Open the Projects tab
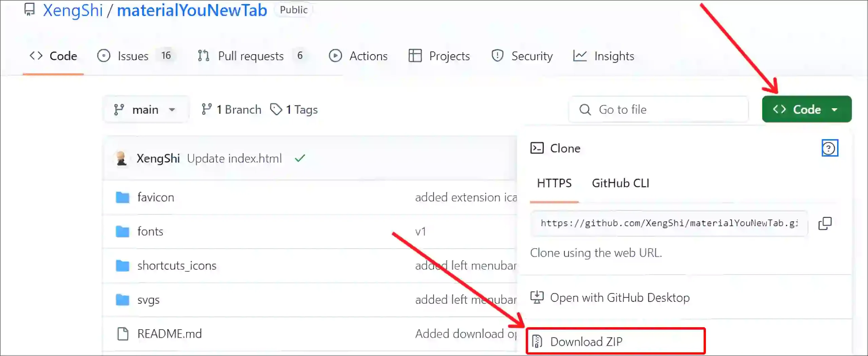The image size is (868, 356). [x=439, y=56]
